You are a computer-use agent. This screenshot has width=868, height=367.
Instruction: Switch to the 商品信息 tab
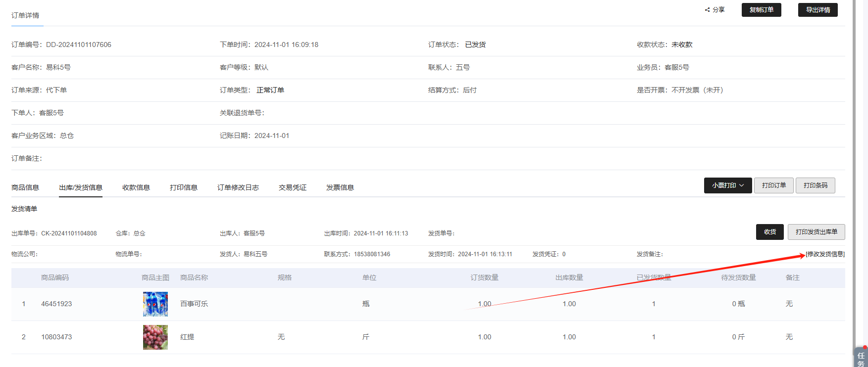point(25,187)
